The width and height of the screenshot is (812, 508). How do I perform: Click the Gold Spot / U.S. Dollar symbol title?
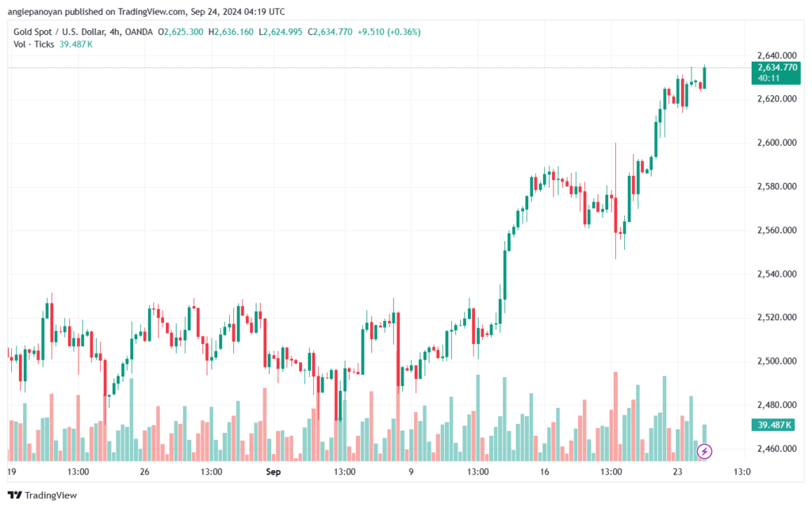(x=67, y=32)
